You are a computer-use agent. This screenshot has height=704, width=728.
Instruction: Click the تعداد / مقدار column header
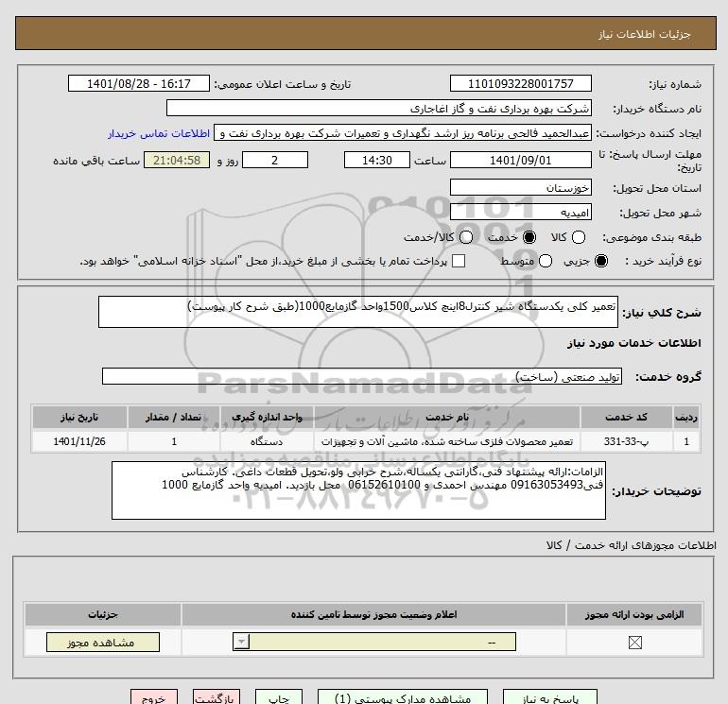174,417
